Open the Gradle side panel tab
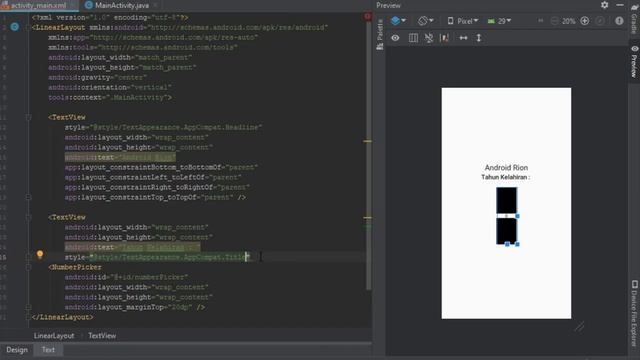 634,18
